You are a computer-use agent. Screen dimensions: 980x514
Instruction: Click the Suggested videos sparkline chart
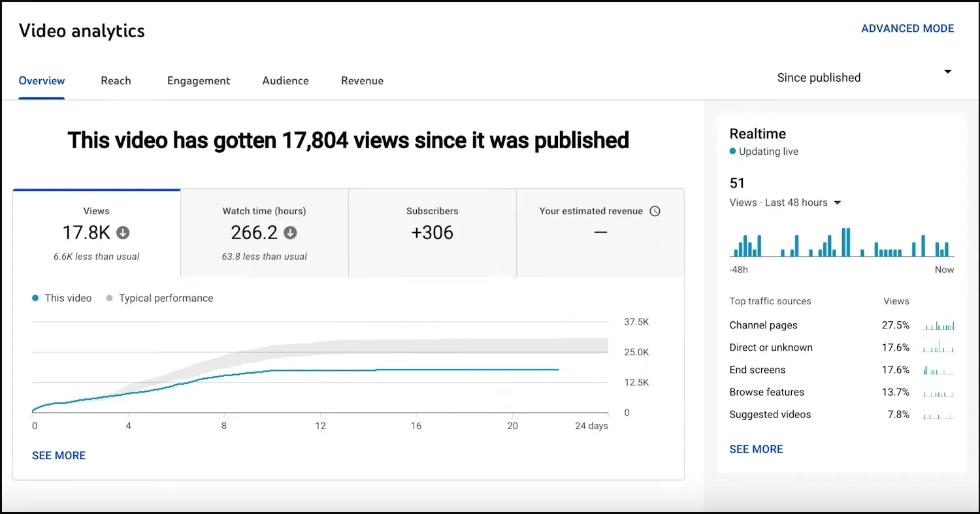point(938,415)
